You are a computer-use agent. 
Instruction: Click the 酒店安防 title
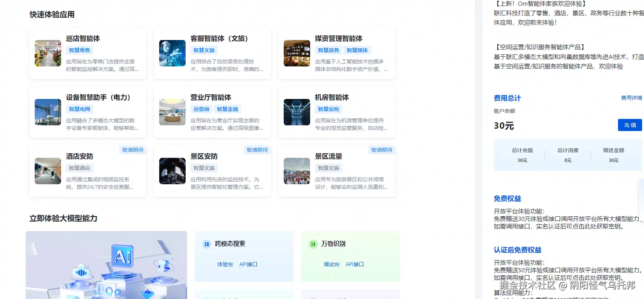point(80,156)
